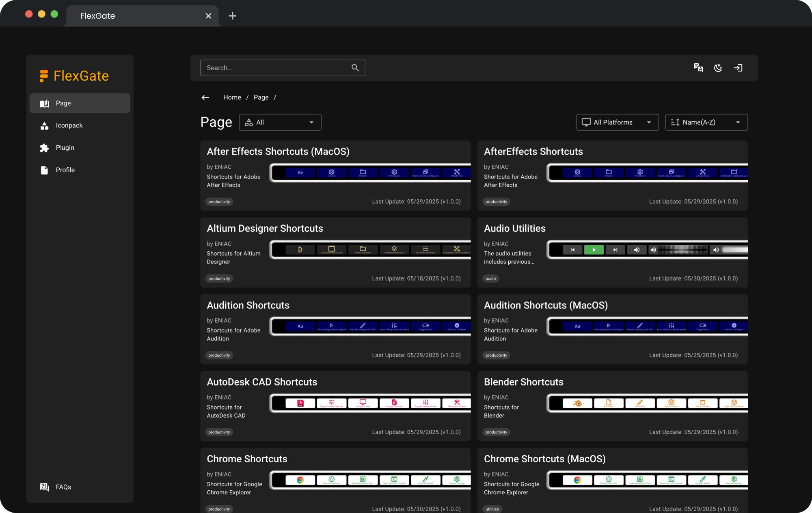Click inside the Search input field

(x=276, y=68)
